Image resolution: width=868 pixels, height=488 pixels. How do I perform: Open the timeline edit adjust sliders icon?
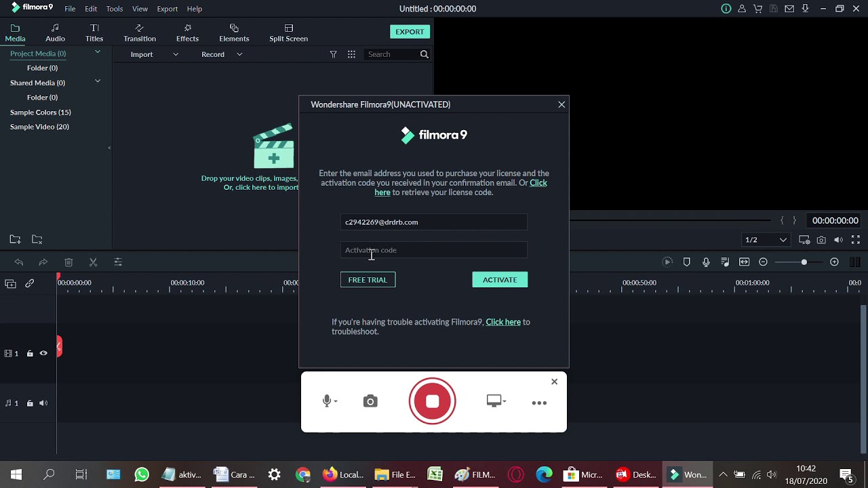[118, 262]
